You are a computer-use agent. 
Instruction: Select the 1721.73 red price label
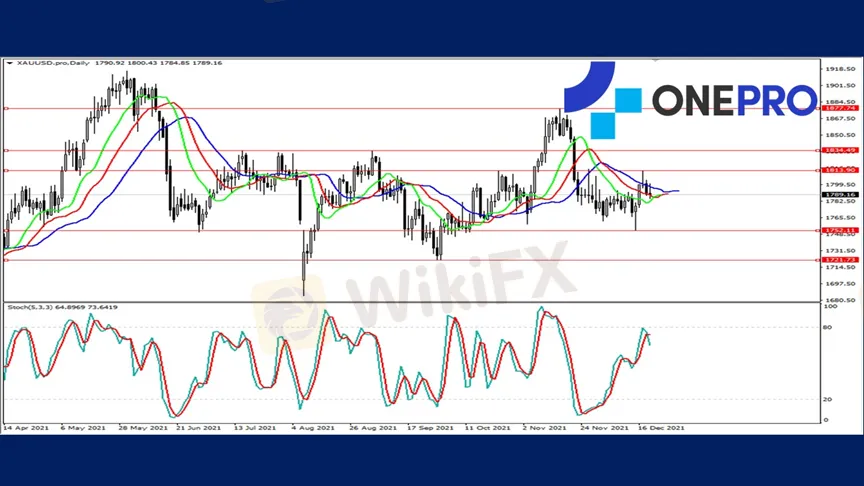click(838, 260)
